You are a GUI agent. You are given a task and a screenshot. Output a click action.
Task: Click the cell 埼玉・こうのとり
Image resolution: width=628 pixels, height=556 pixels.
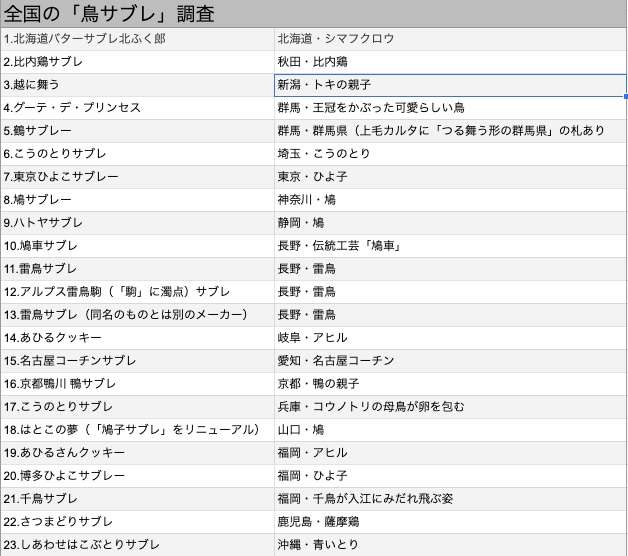click(x=451, y=154)
